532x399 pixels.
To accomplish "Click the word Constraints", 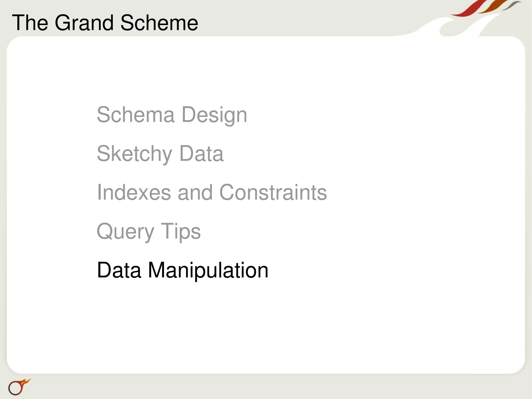I will coord(273,192).
